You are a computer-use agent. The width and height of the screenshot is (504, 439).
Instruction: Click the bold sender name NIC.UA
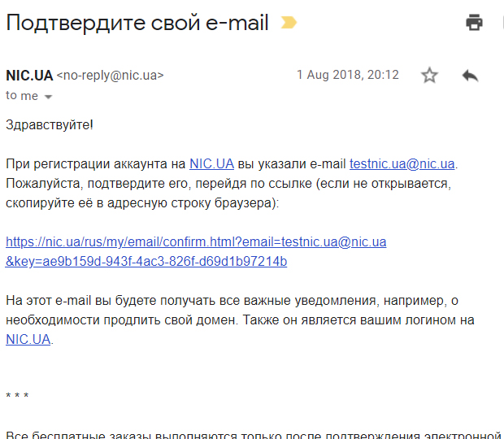tap(29, 76)
